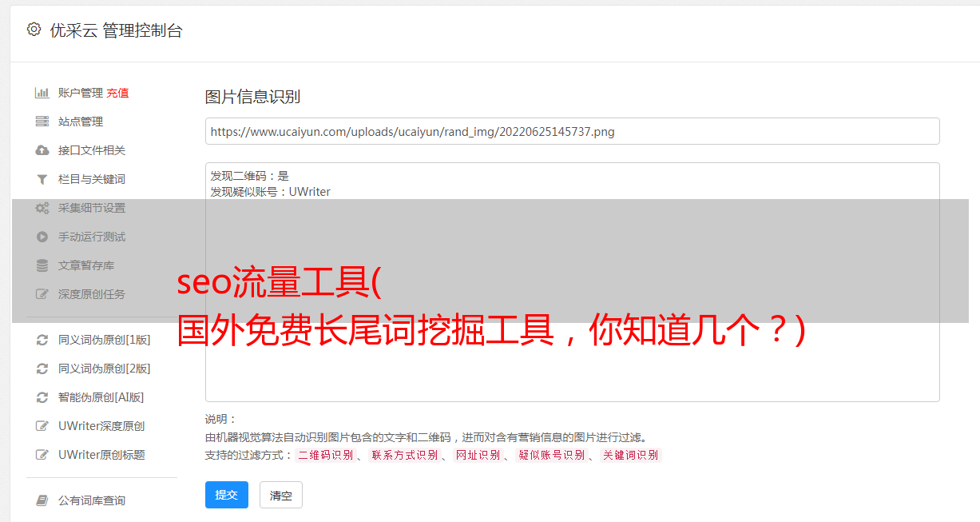The width and height of the screenshot is (980, 522).
Task: Click into the image URL input field
Action: click(572, 131)
